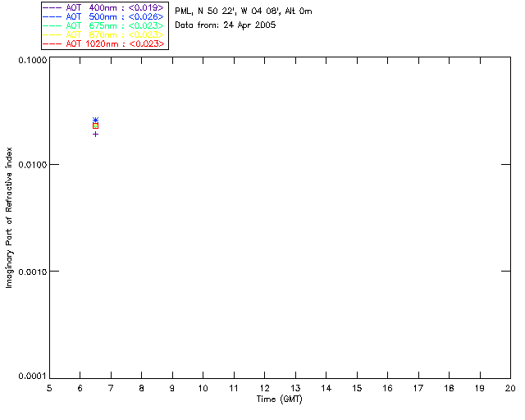Select the AOT 1020nm legend entry
This screenshot has height=420, width=525.
point(113,43)
